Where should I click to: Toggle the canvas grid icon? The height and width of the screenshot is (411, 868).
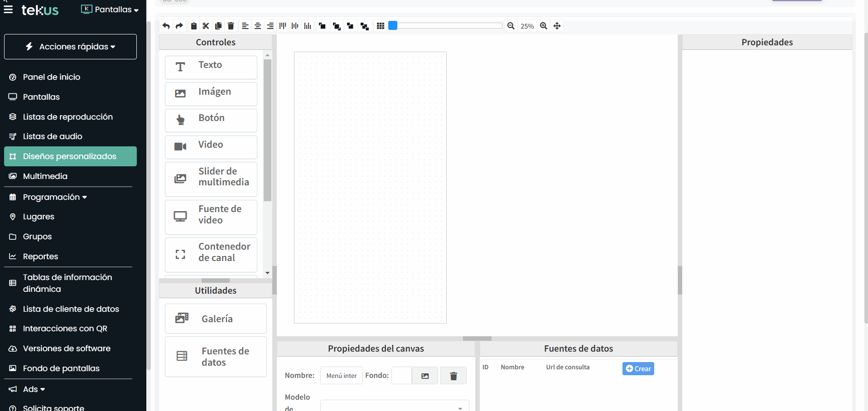tap(381, 26)
